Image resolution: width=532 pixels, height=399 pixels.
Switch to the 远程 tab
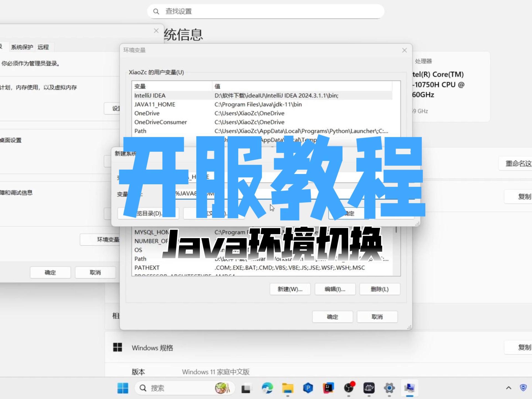coord(43,47)
